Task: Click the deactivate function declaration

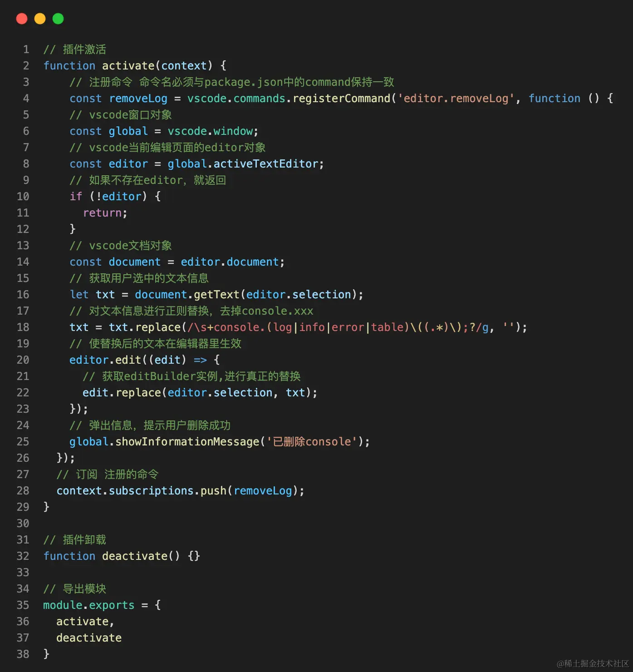Action: click(x=120, y=556)
